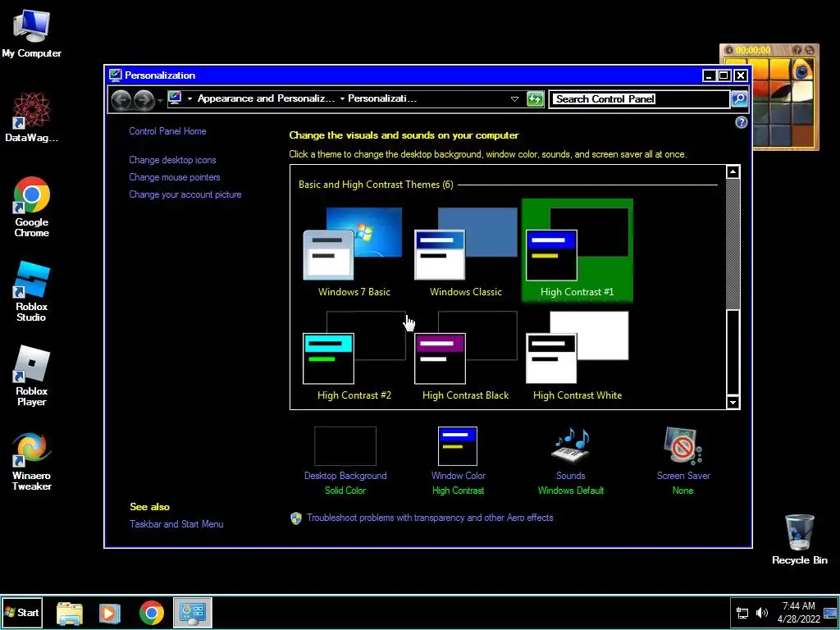Launch Roblox Studio from desktop
The width and height of the screenshot is (840, 630).
[32, 291]
